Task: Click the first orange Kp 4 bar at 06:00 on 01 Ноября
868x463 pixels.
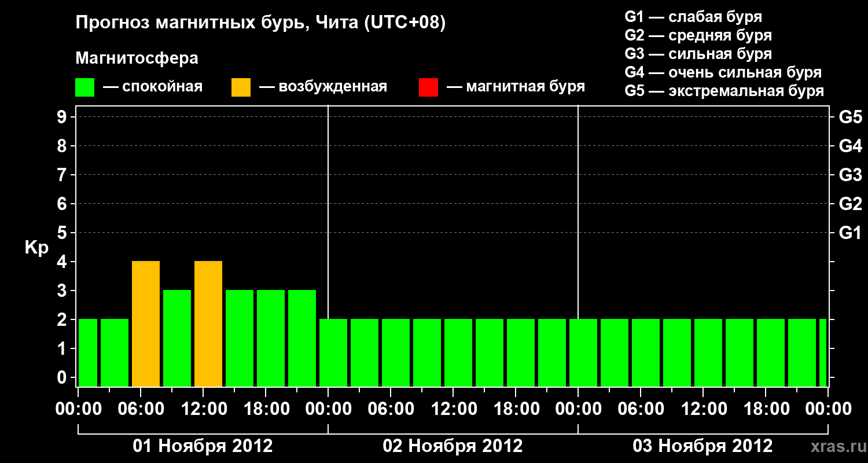Action: 146,324
